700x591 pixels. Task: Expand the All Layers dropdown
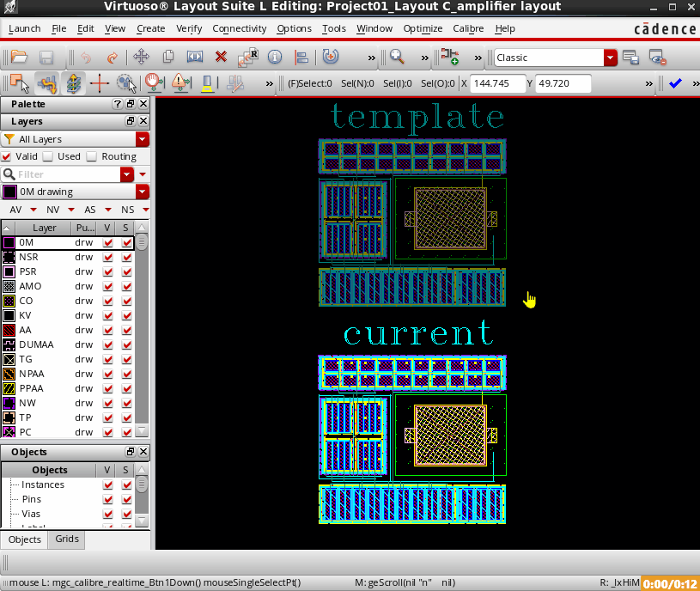143,139
